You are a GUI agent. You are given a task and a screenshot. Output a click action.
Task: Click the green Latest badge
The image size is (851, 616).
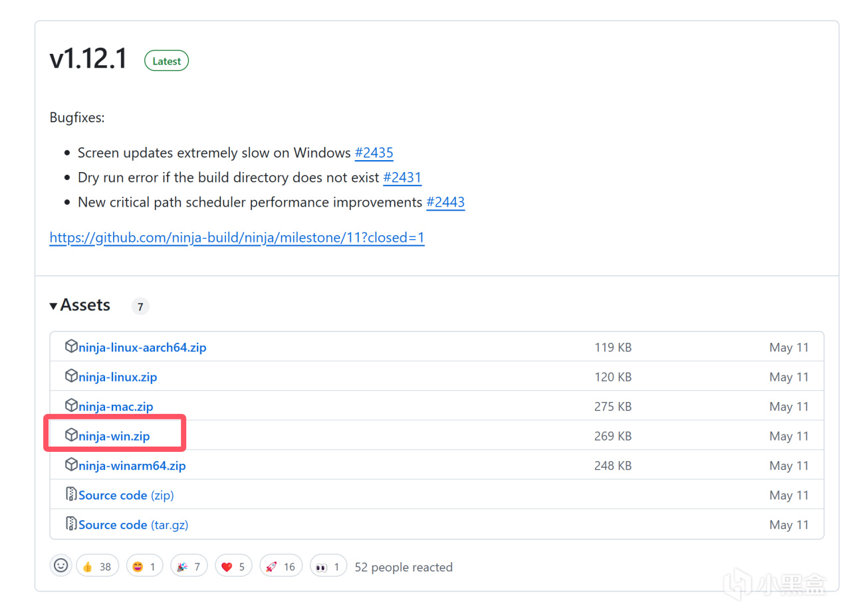point(167,61)
